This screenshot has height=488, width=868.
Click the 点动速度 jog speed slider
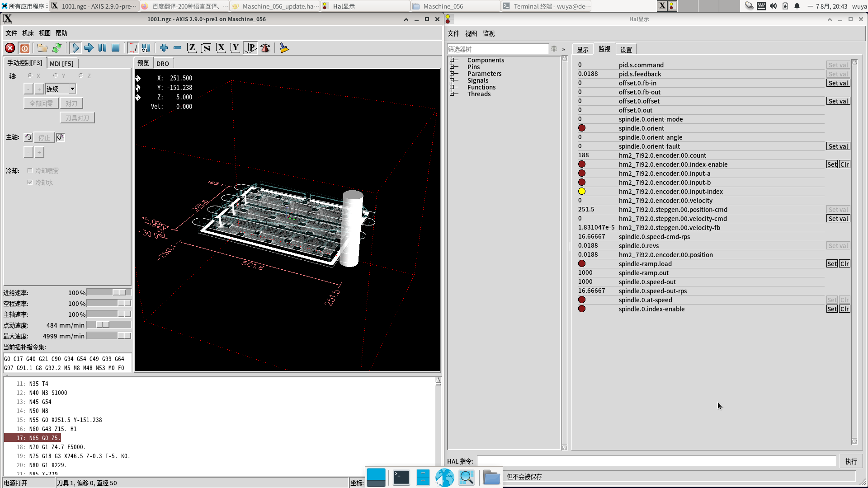click(x=109, y=325)
